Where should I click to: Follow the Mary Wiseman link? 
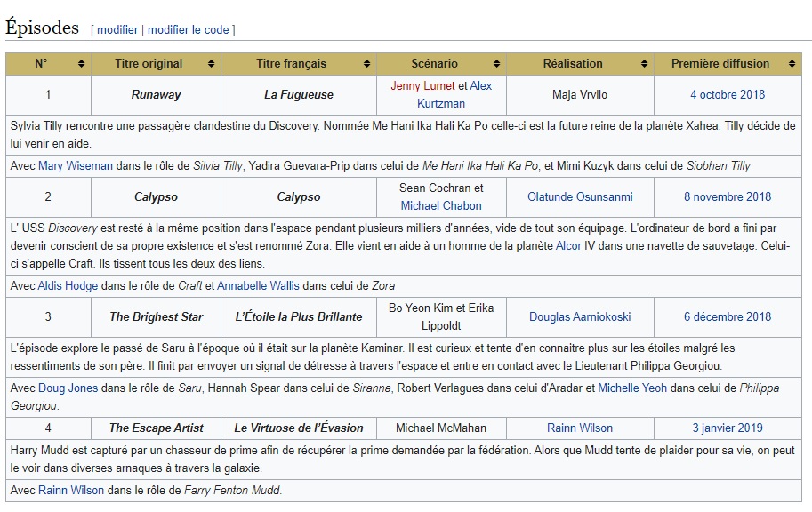[75, 166]
